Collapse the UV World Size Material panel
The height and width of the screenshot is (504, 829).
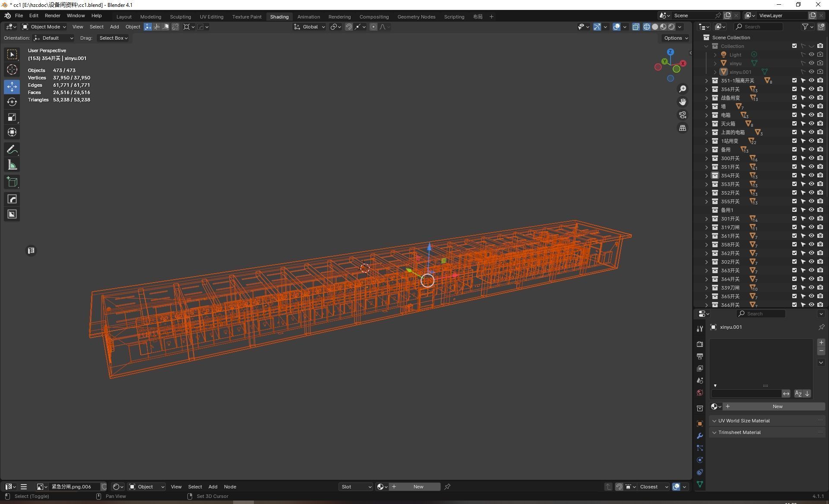pos(715,421)
